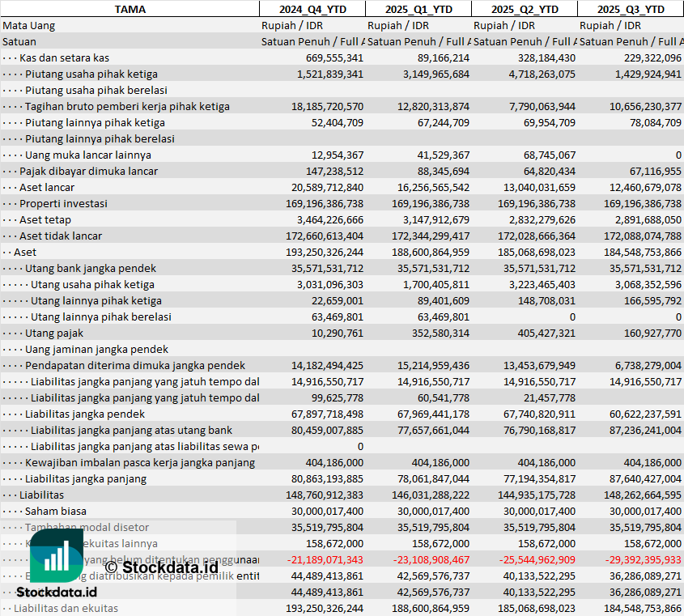The height and width of the screenshot is (616, 684).
Task: Click the Kewajiban imbalan pasca kerja row label
Action: 139,462
